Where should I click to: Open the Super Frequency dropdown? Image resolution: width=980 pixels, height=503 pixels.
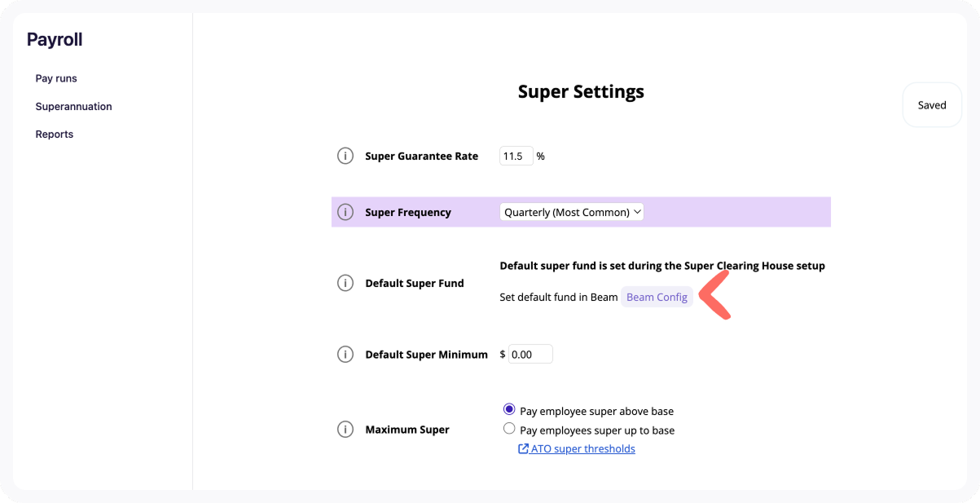tap(572, 212)
